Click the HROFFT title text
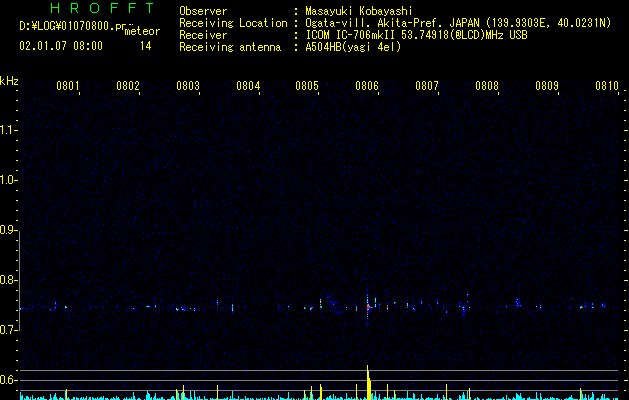Image resolution: width=629 pixels, height=400 pixels. pos(103,8)
